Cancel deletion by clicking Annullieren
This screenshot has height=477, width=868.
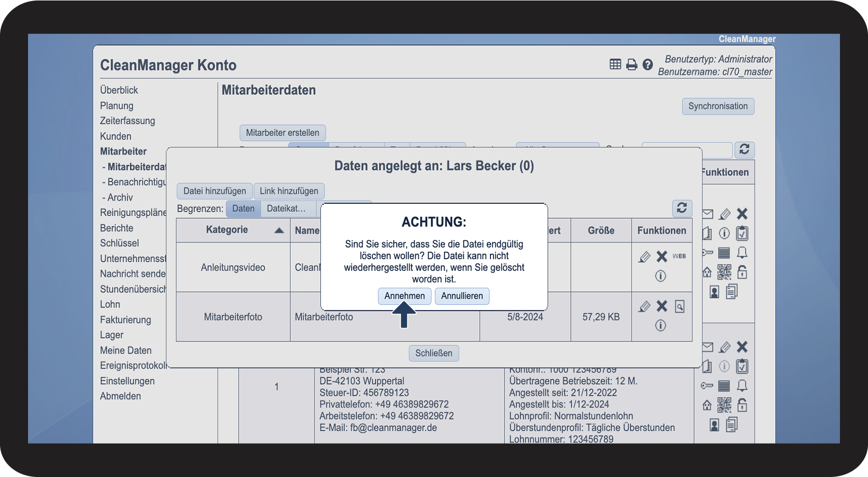[462, 296]
